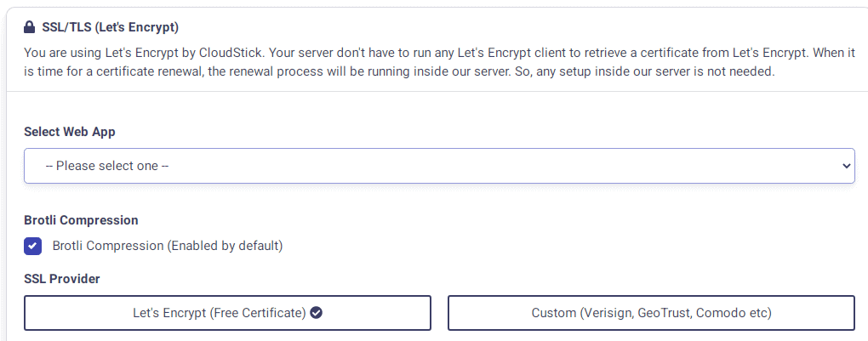The width and height of the screenshot is (868, 341).
Task: Click the "SSL Provider" section label
Action: 62,279
